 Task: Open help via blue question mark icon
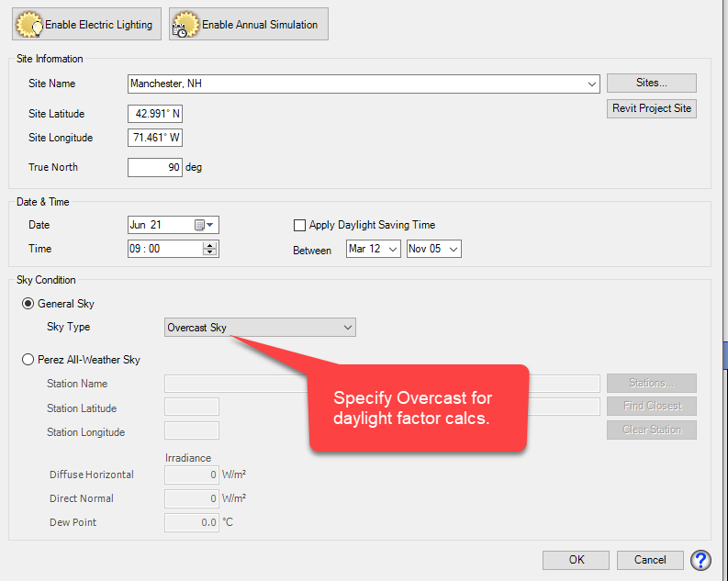pos(700,560)
